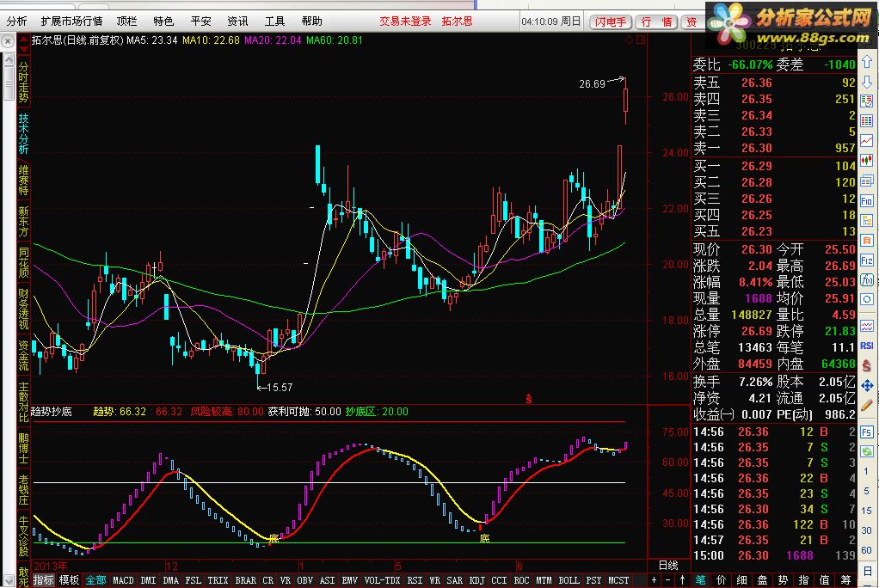Click the 日线 period label

click(668, 566)
